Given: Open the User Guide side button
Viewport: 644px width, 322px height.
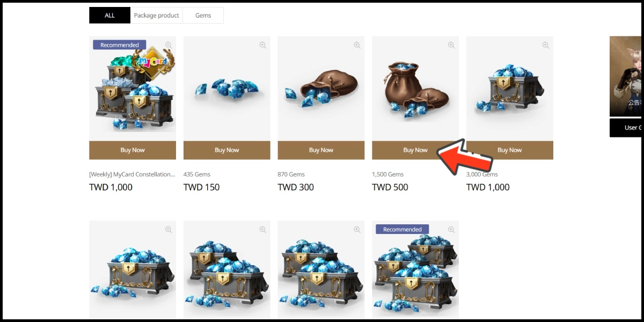Looking at the screenshot, I should click(x=626, y=128).
